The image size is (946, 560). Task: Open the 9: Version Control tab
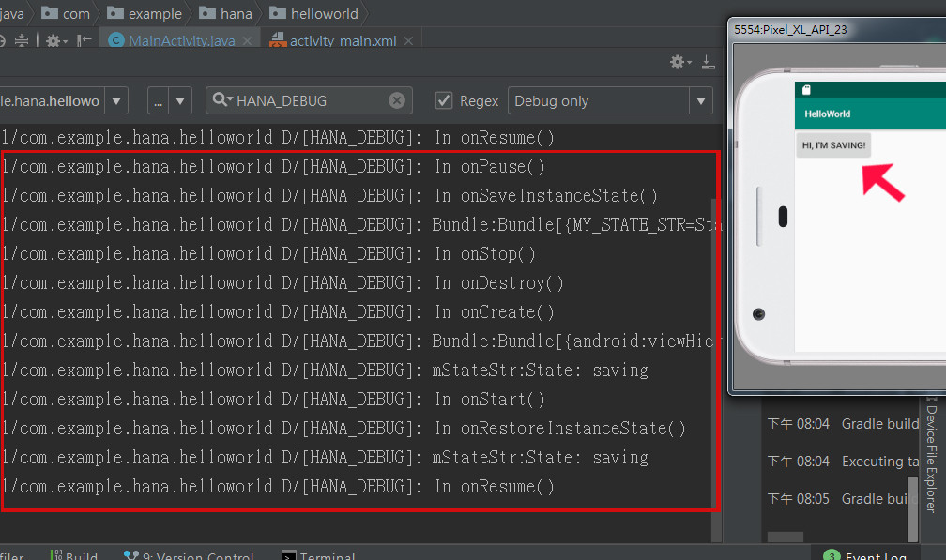[x=189, y=555]
